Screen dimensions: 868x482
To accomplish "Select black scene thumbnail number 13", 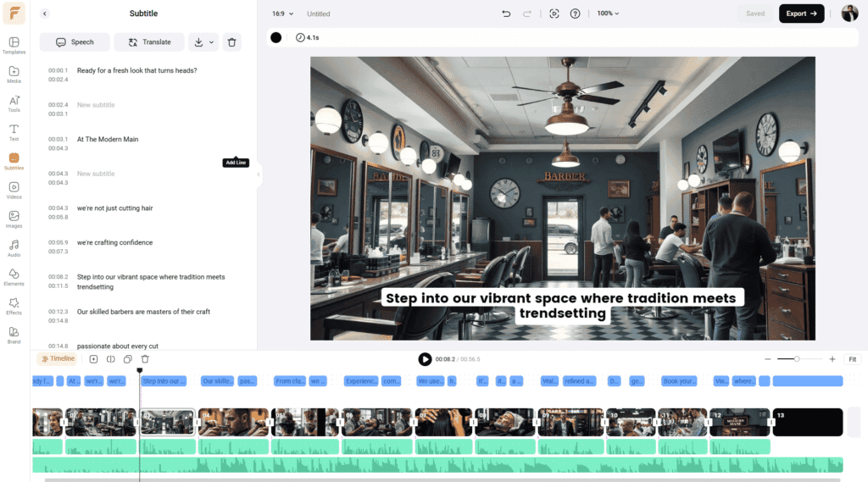I will click(808, 422).
